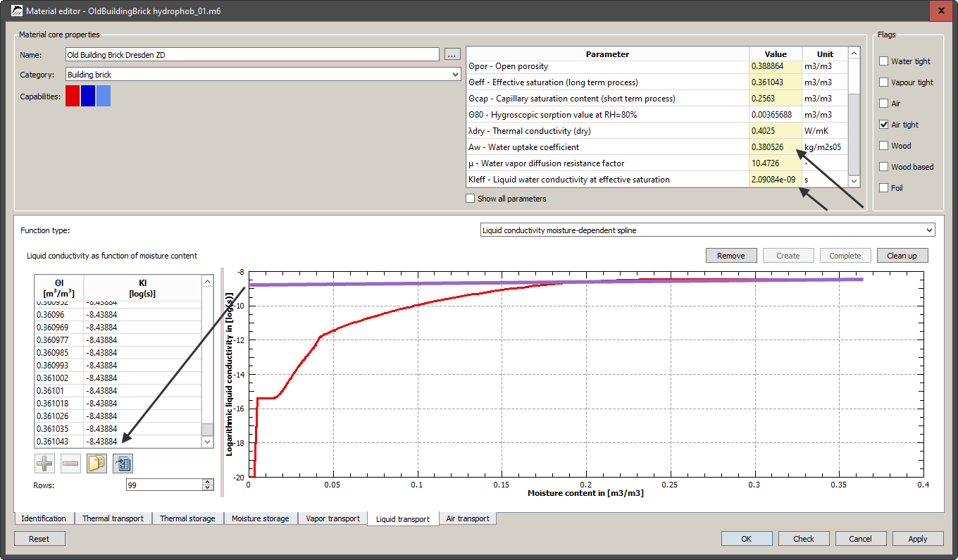Switch to the Air transport tab
Image resolution: width=958 pixels, height=560 pixels.
click(x=468, y=518)
